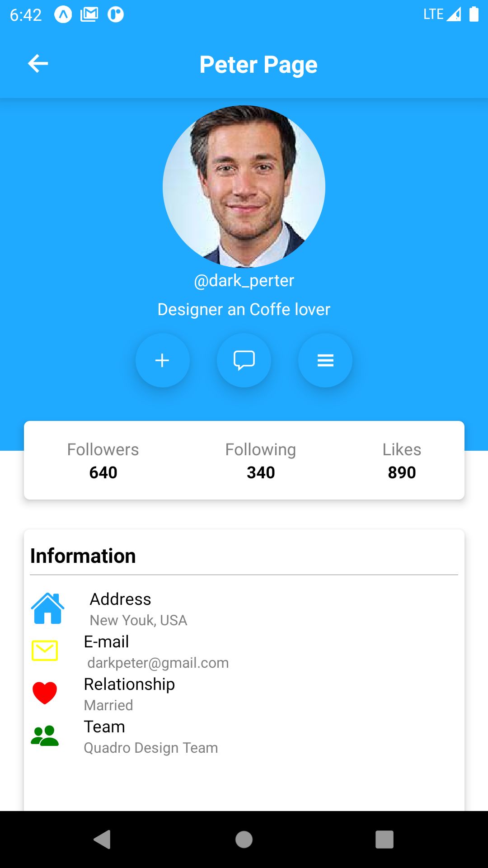Open the Following 340 count
This screenshot has width=488, height=868.
(x=261, y=461)
